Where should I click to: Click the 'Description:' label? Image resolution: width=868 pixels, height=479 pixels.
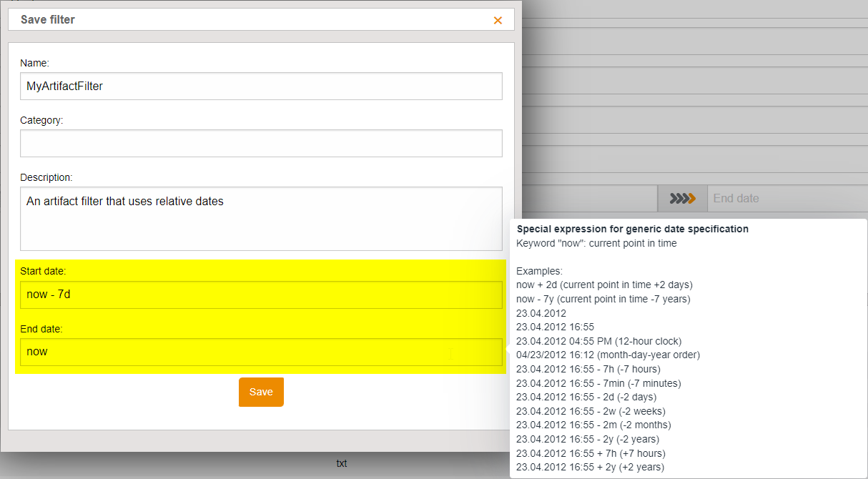46,177
